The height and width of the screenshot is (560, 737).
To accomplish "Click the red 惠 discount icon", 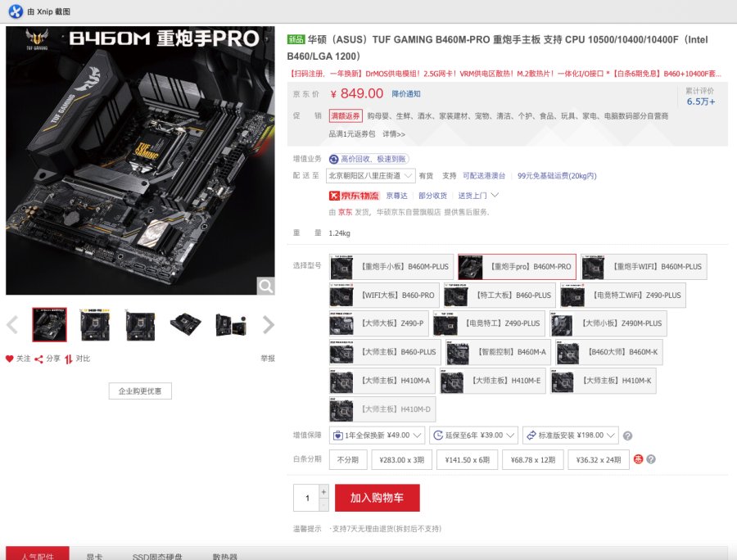I will point(638,459).
